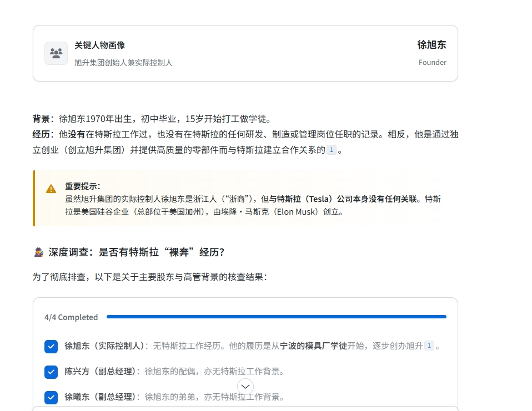532x411 pixels.
Task: Click the warning triangle icon beside 重要提示
Action: 51,189
